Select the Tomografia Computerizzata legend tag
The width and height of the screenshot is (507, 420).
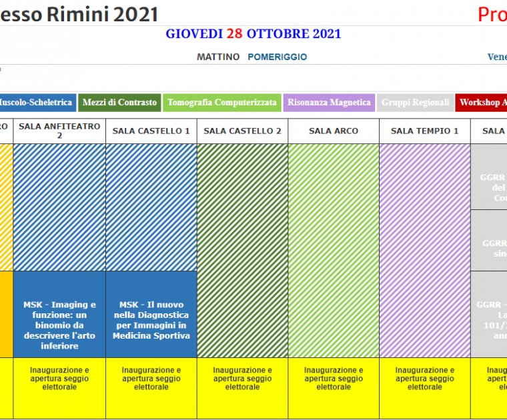[x=221, y=103]
